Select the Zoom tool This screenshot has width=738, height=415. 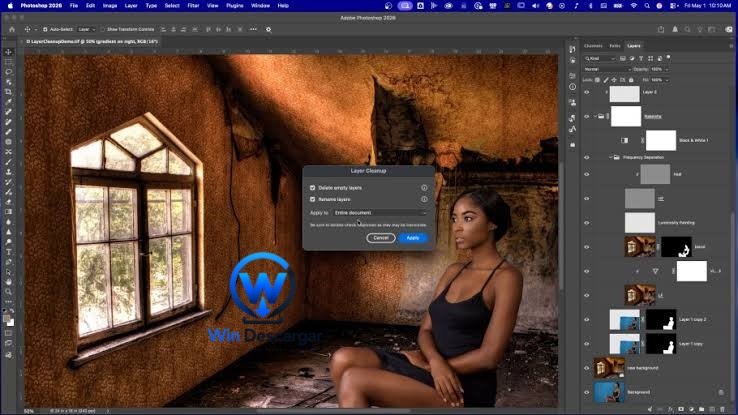(x=8, y=292)
